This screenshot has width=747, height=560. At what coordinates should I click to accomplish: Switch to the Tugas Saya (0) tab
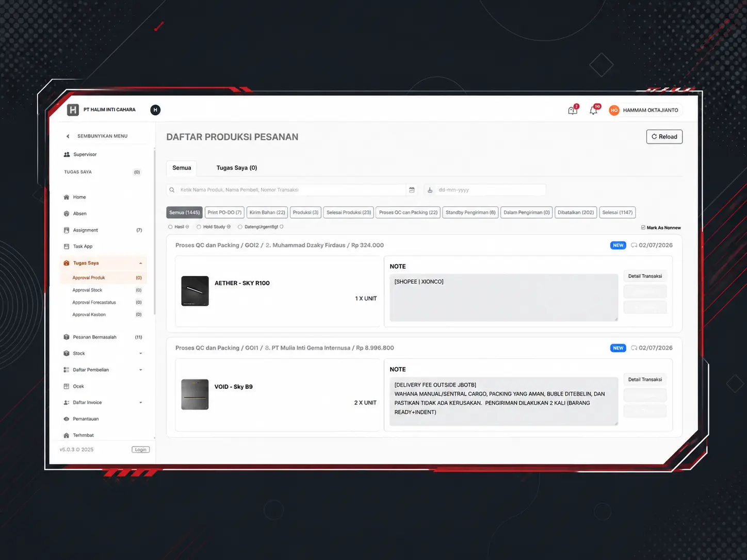pyautogui.click(x=237, y=168)
